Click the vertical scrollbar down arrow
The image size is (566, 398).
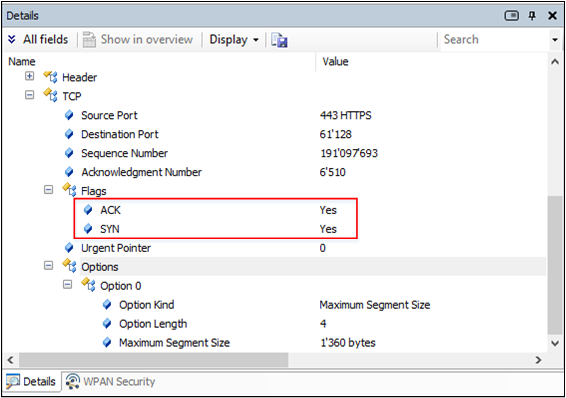[x=555, y=343]
